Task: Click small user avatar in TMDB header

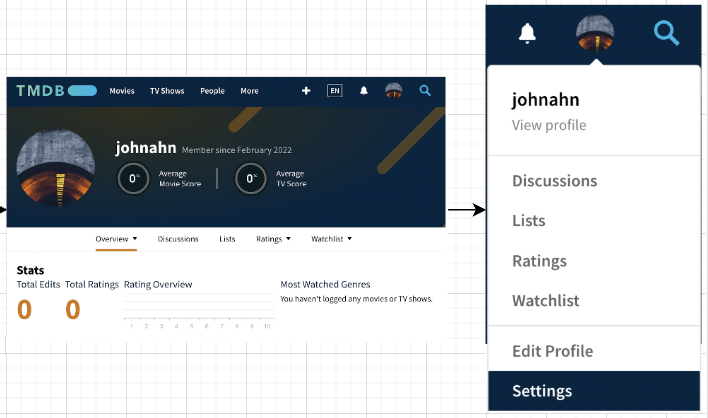Action: (394, 90)
